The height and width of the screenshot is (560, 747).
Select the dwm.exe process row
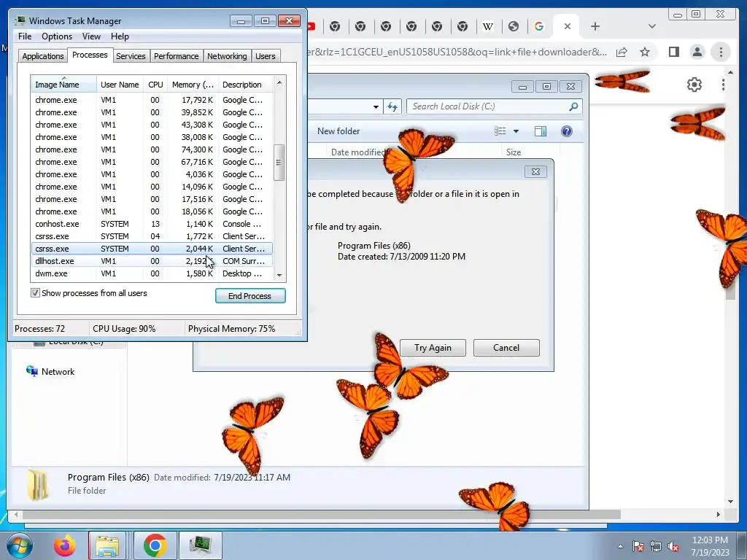click(x=152, y=273)
